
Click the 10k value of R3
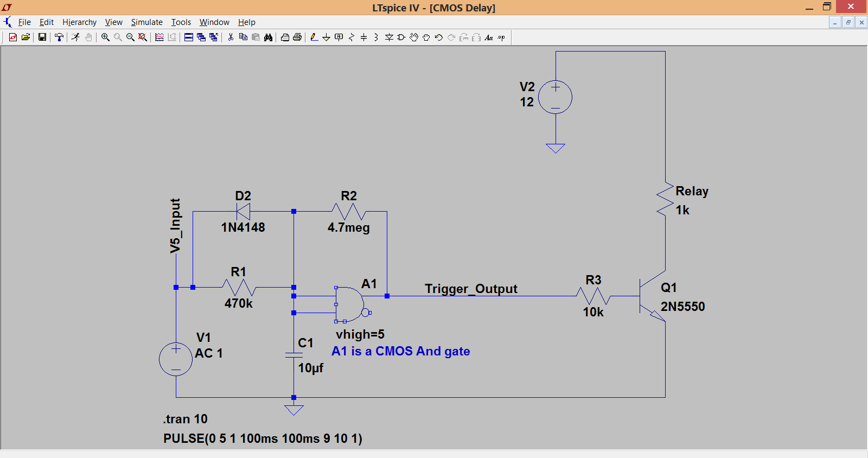tap(593, 312)
